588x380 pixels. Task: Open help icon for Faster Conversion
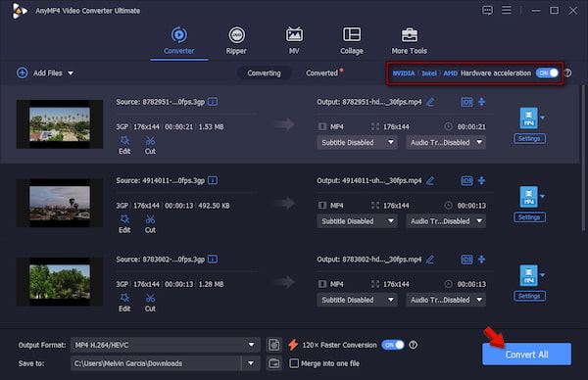coord(413,345)
